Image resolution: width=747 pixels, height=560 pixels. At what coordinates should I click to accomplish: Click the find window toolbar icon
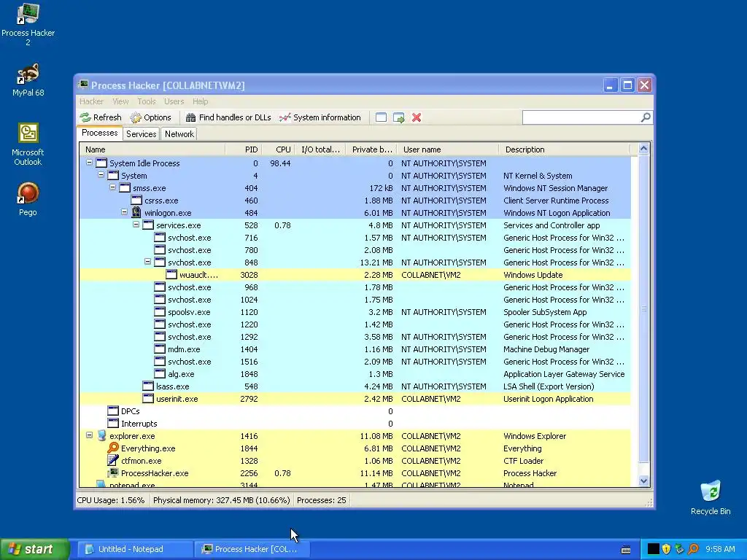381,117
